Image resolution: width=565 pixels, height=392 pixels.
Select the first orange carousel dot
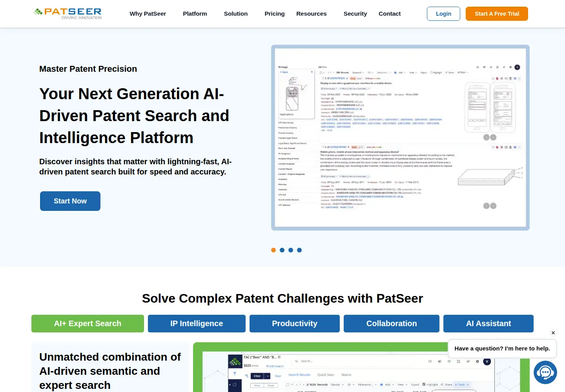(x=273, y=250)
